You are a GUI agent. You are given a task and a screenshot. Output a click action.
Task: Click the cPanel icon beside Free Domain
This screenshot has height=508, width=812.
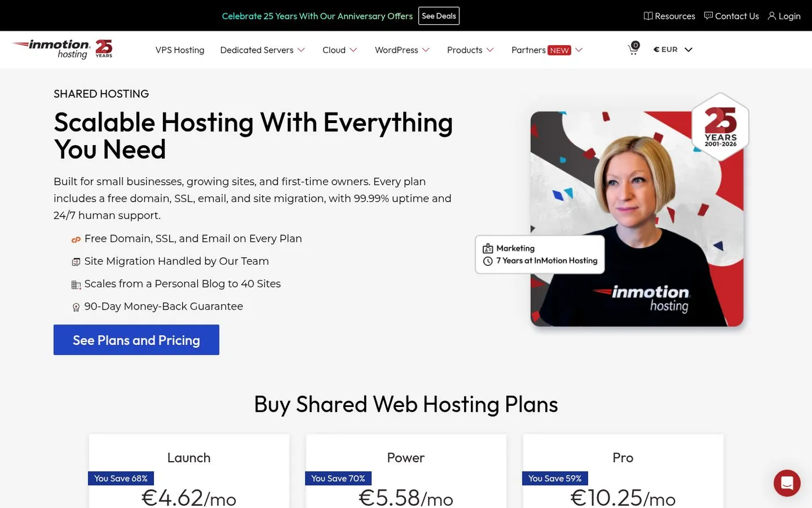(76, 239)
